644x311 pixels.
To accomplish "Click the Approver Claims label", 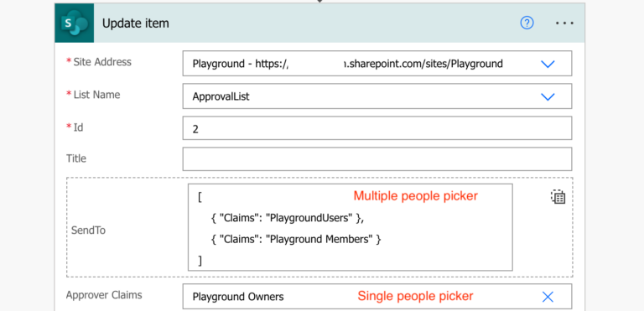I will pos(104,295).
